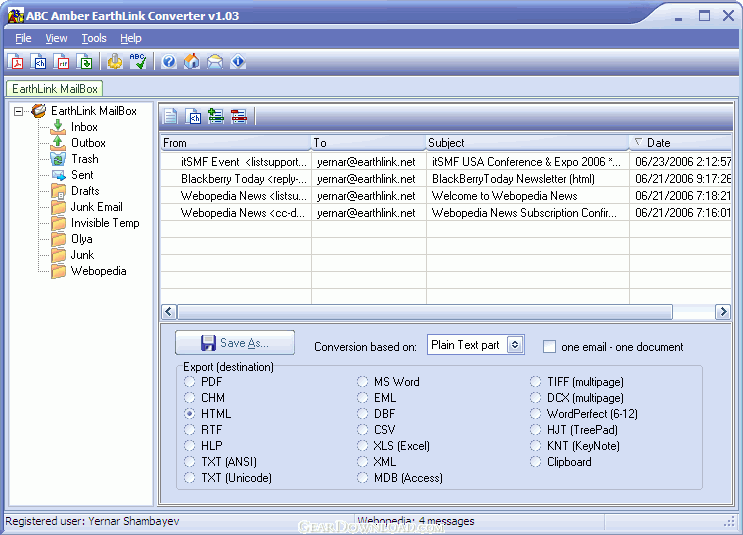The height and width of the screenshot is (535, 743).
Task: Sort messages by the To column header
Action: click(x=368, y=143)
